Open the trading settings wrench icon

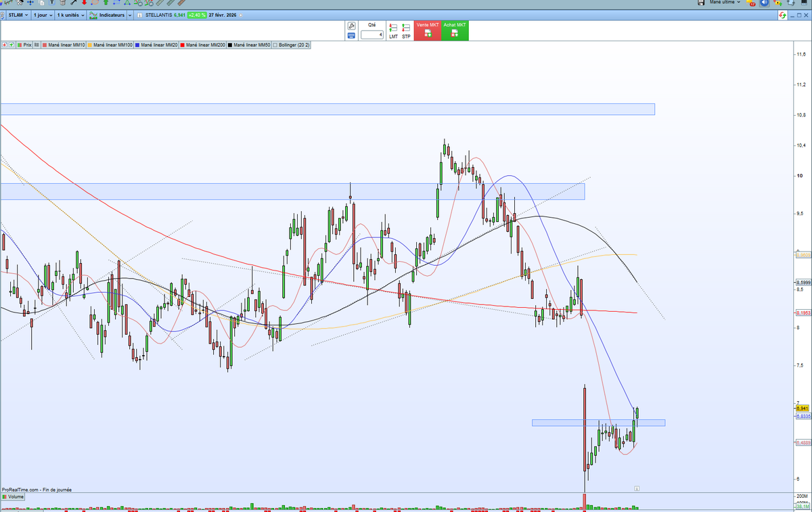[x=351, y=26]
